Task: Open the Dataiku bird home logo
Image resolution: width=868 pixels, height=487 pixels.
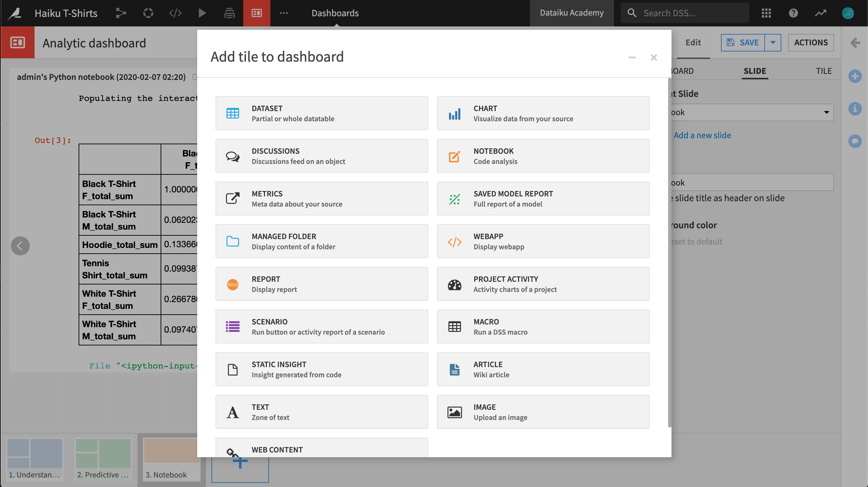Action: [15, 13]
